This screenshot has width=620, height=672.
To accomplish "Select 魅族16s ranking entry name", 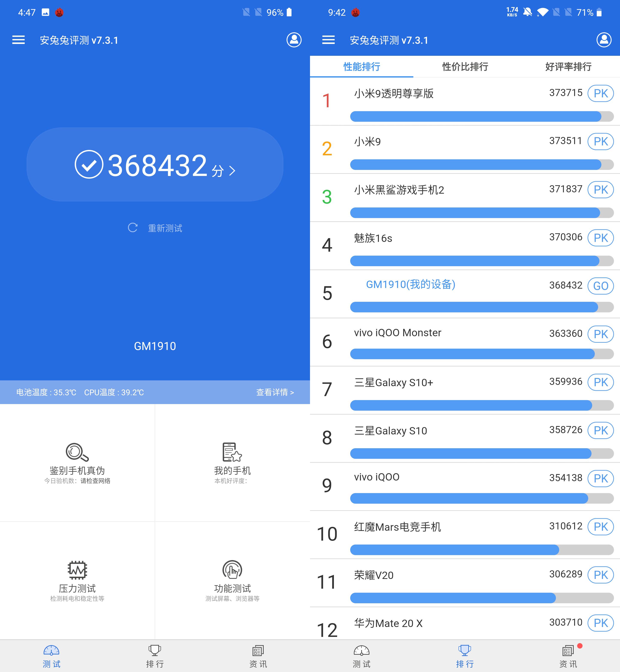I will [x=373, y=238].
